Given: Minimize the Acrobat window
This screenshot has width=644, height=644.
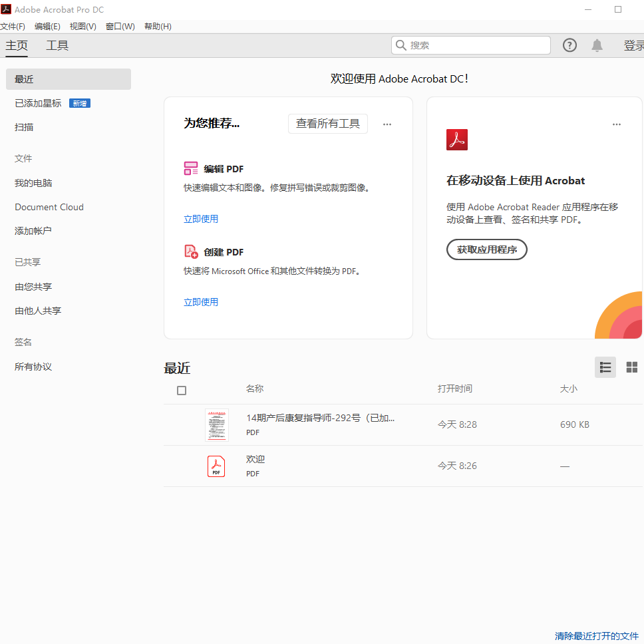Looking at the screenshot, I should pyautogui.click(x=588, y=9).
